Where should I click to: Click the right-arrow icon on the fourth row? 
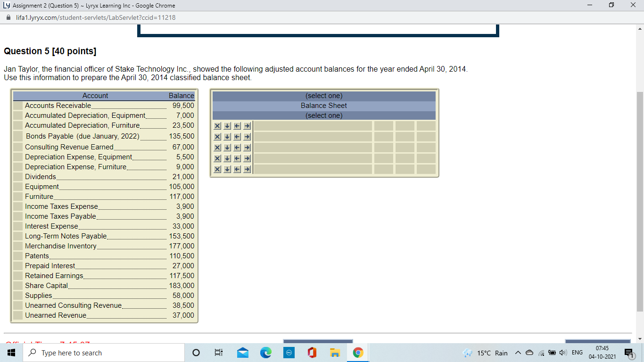point(247,158)
